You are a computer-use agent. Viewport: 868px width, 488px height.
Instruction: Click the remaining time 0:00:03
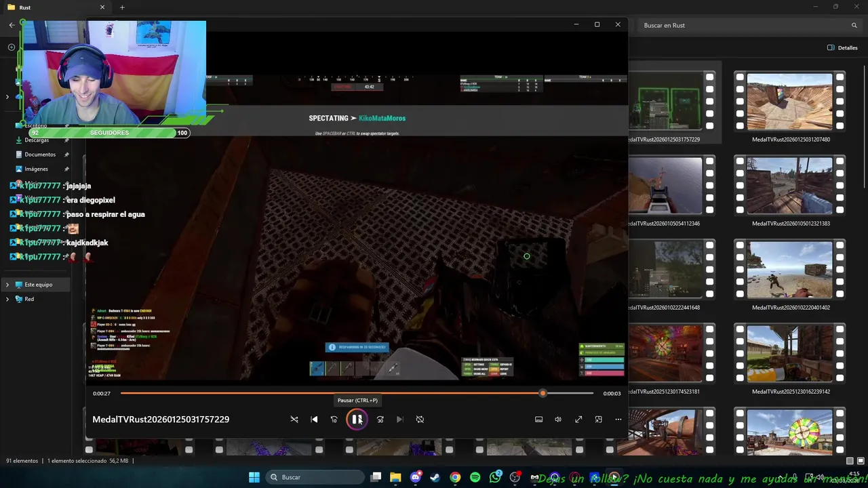tap(612, 394)
